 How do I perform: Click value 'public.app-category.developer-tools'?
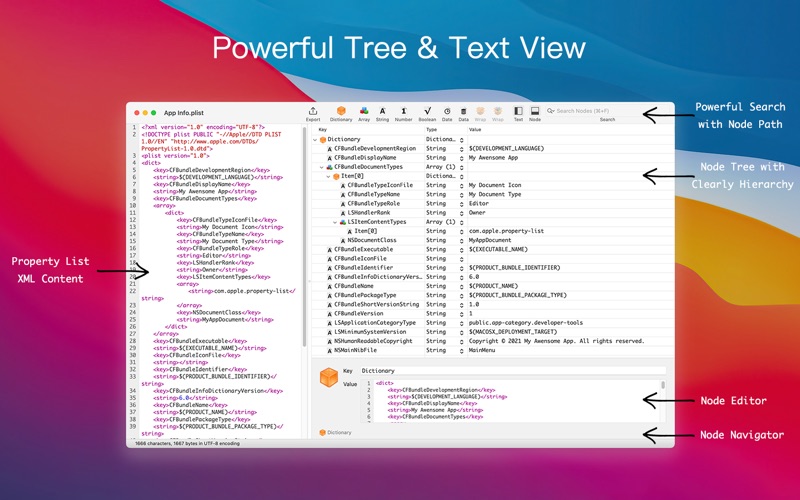[x=526, y=323]
